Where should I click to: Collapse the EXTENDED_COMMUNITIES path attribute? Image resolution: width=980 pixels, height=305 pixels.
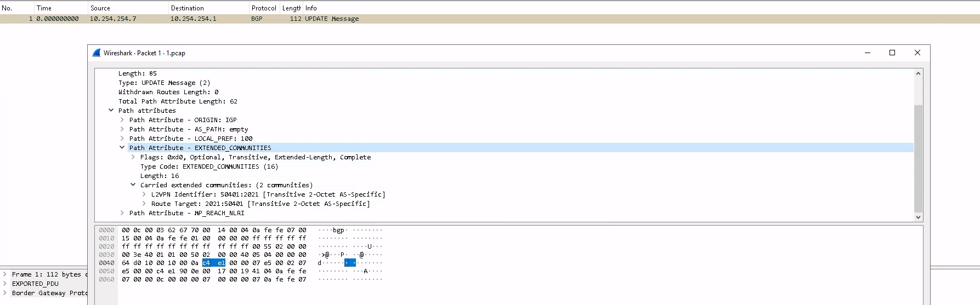122,148
